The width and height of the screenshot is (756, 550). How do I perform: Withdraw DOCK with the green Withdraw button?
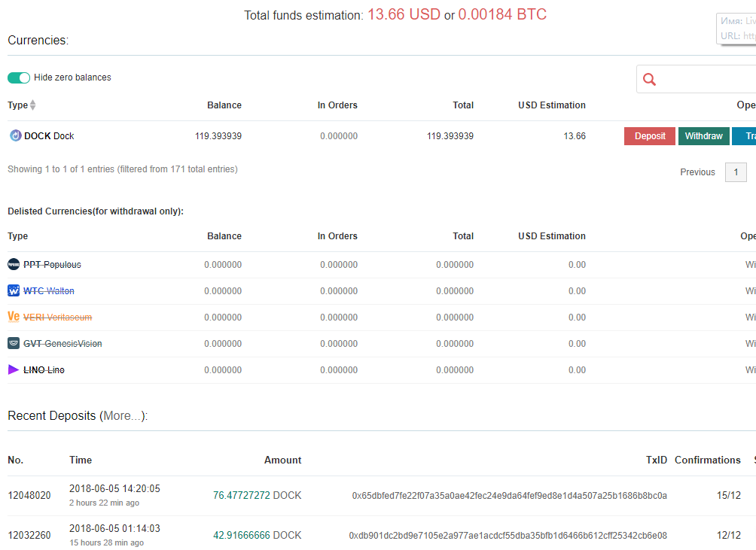(x=703, y=136)
